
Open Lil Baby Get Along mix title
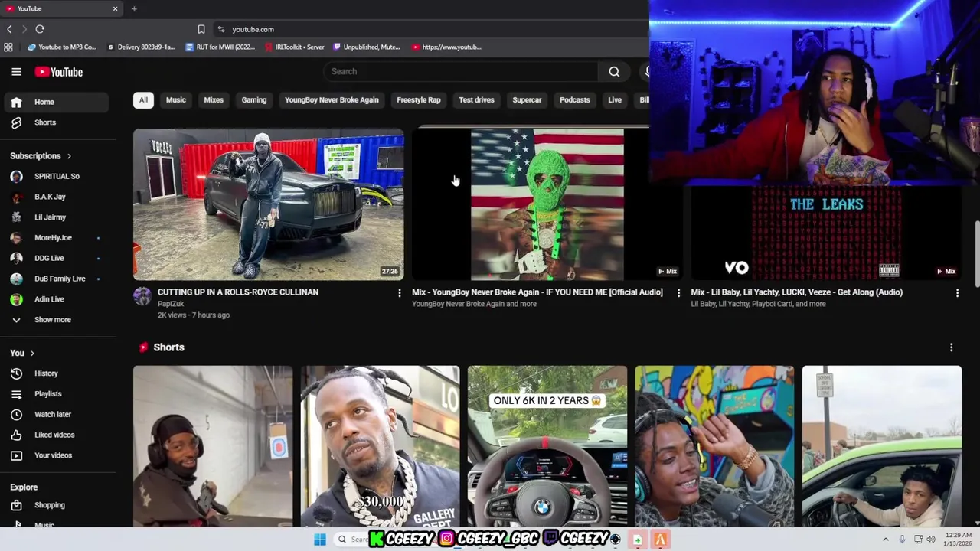click(796, 292)
